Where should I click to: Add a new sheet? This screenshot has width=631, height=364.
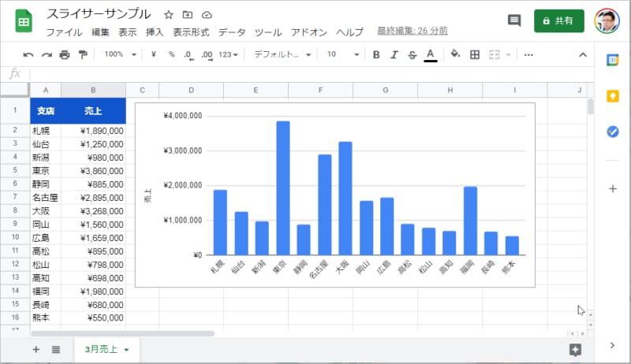tap(36, 350)
